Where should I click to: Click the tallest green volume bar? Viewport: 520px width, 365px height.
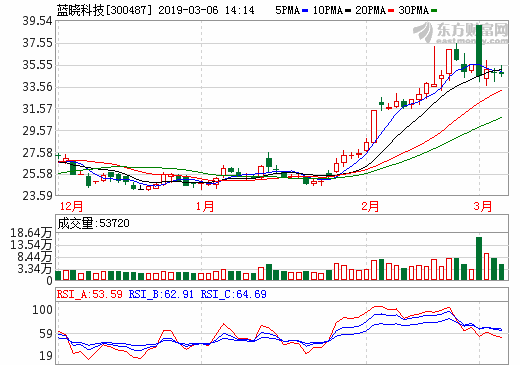click(479, 258)
